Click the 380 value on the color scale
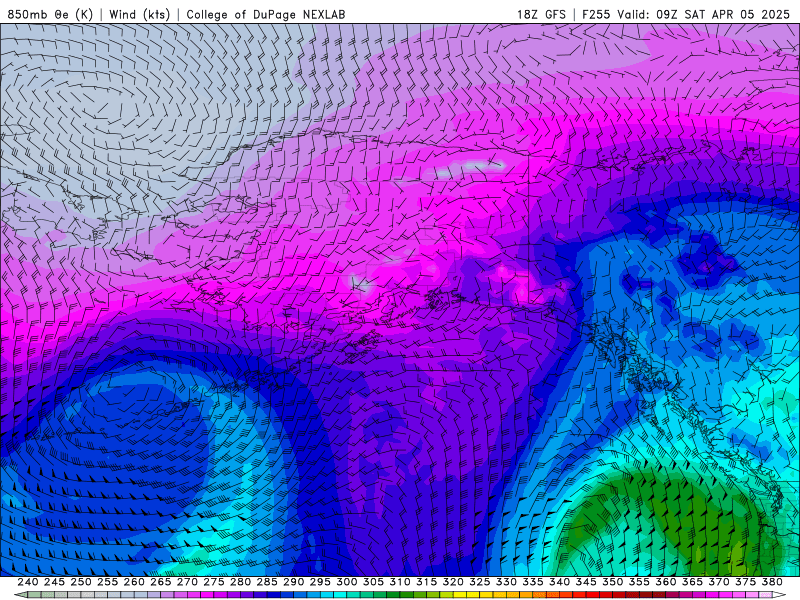This screenshot has width=800, height=600. click(772, 582)
